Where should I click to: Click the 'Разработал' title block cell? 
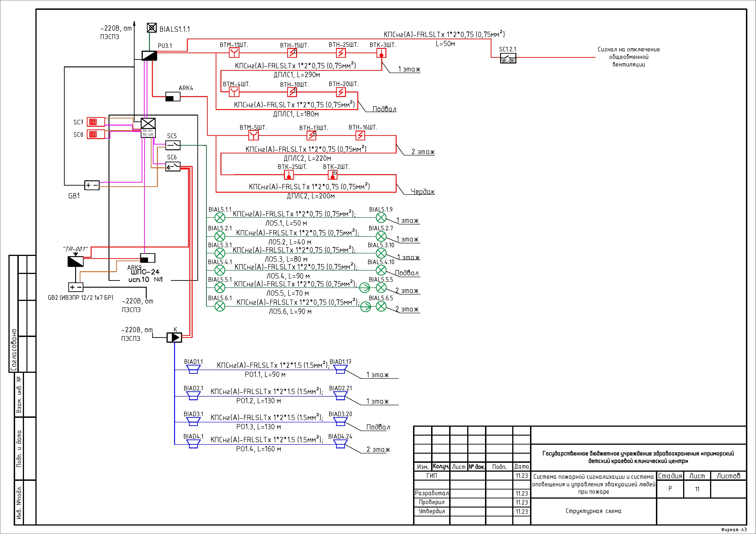tap(432, 493)
